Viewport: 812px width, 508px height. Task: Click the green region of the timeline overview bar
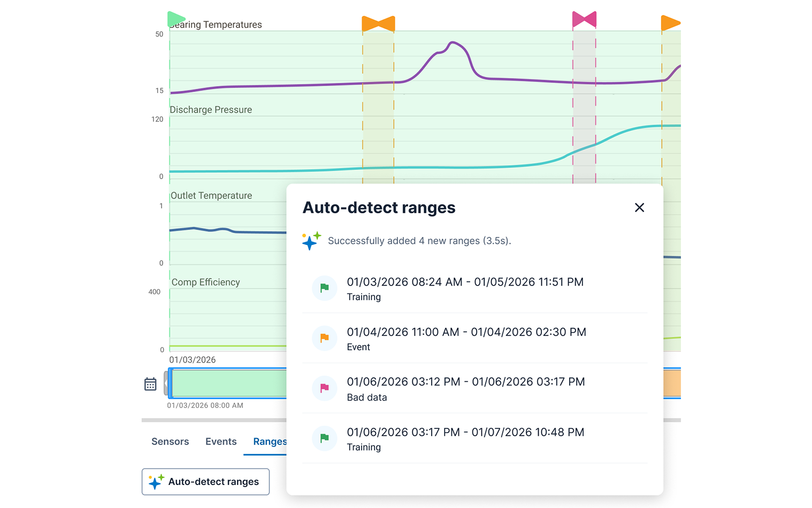click(229, 383)
